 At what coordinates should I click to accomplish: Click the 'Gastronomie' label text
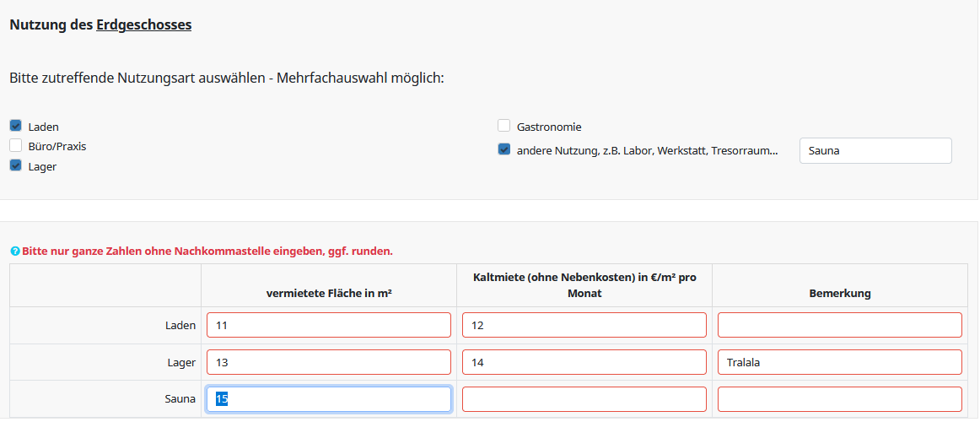(x=549, y=127)
